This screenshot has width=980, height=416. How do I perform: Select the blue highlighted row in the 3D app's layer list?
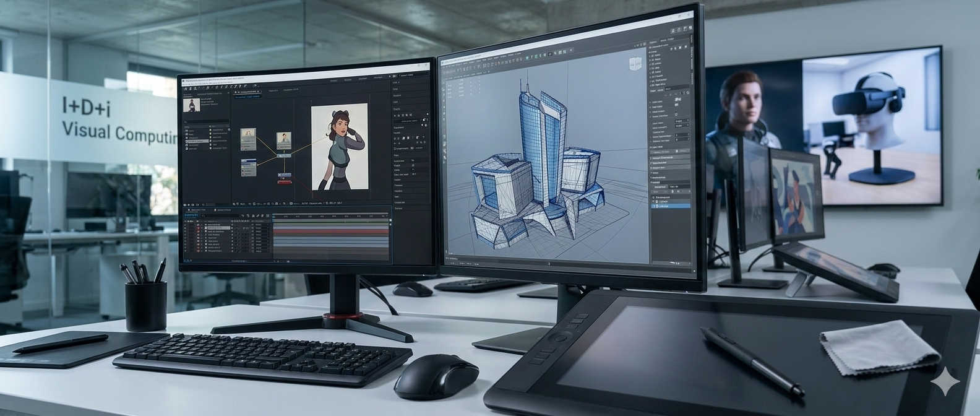(670, 206)
